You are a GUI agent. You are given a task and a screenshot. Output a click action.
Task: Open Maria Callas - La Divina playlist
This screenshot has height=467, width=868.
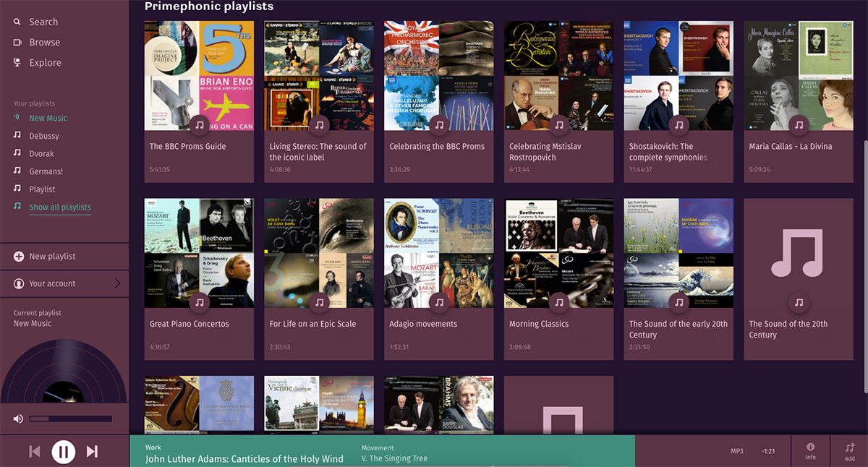click(791, 146)
